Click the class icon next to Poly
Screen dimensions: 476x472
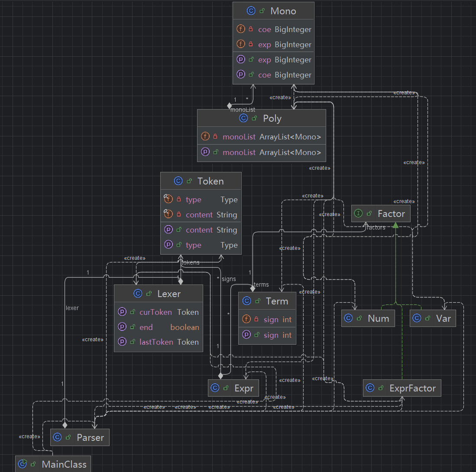coord(243,118)
